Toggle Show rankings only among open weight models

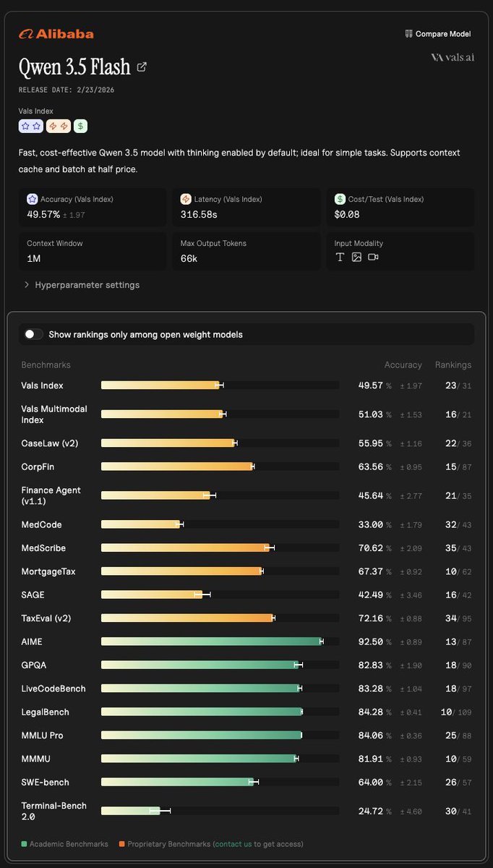tap(33, 334)
